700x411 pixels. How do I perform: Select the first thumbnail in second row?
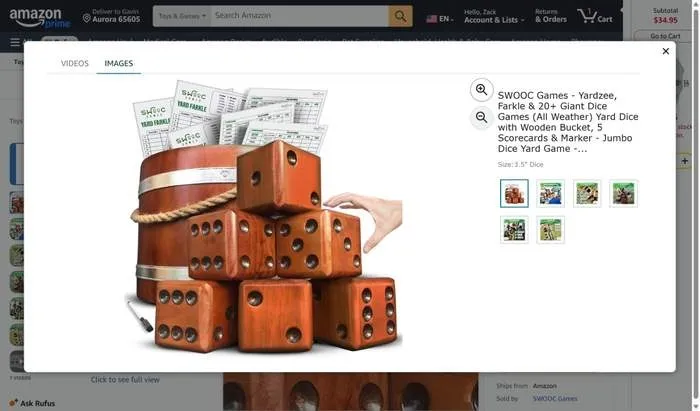pos(514,230)
